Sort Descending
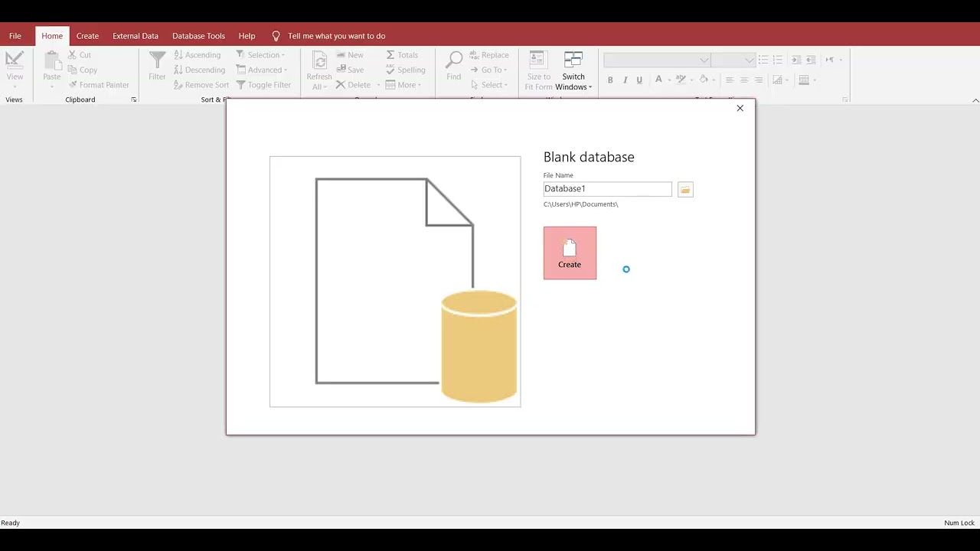This screenshot has width=980, height=551. 199,70
